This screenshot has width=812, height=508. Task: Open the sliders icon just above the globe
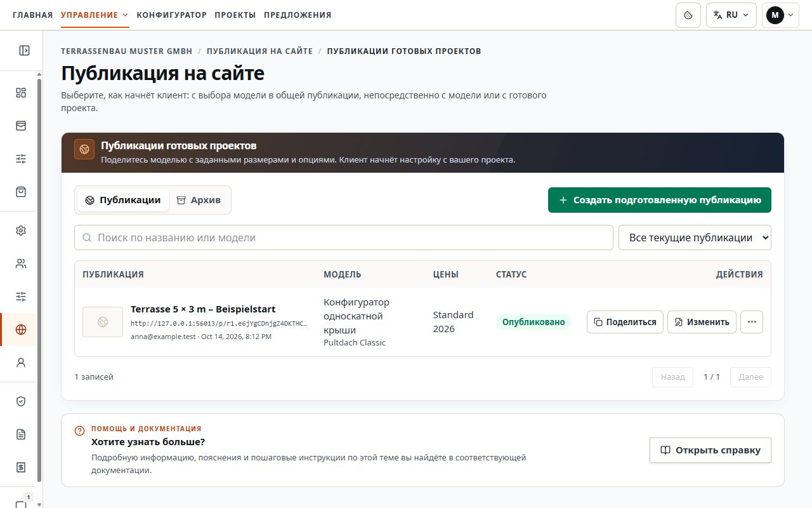pos(21,297)
